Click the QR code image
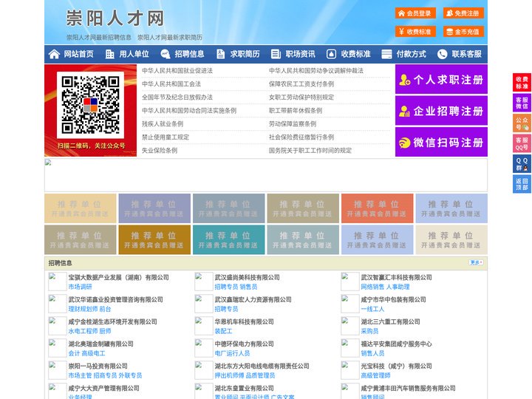 [x=91, y=105]
